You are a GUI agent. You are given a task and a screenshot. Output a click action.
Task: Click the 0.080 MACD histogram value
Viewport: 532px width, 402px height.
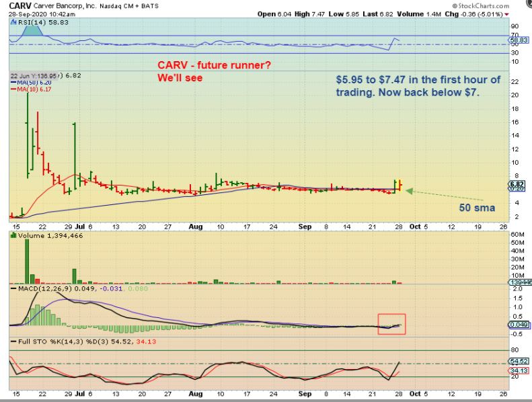137,288
